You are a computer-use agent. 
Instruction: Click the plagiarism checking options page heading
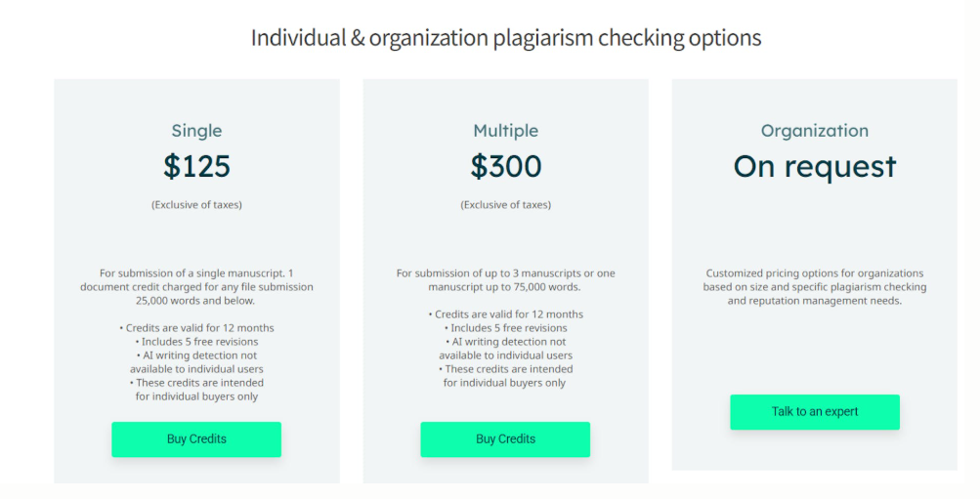pyautogui.click(x=506, y=38)
